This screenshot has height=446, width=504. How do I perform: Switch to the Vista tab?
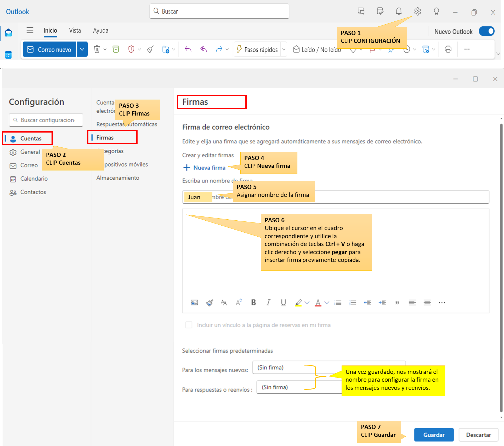75,31
